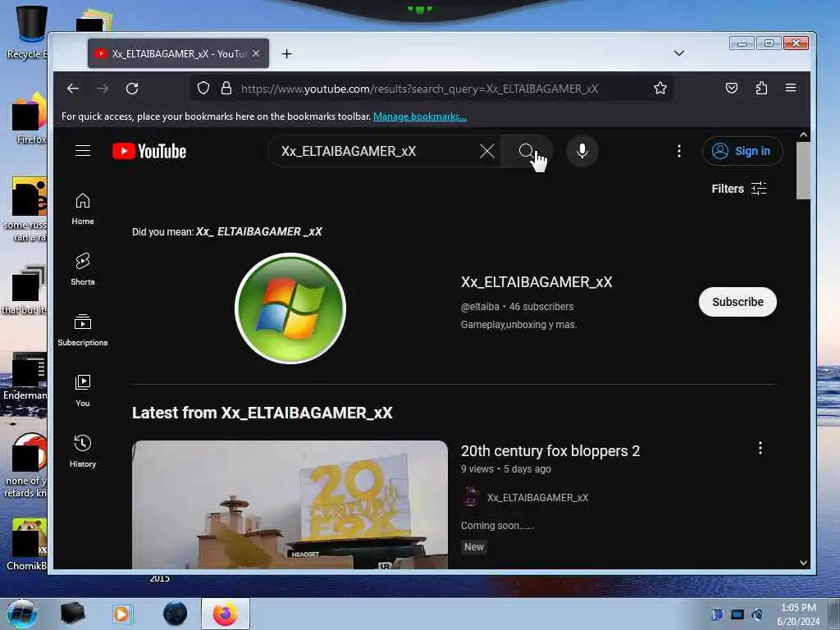Click the "46 subscribers" text
The image size is (840, 630).
(x=541, y=307)
